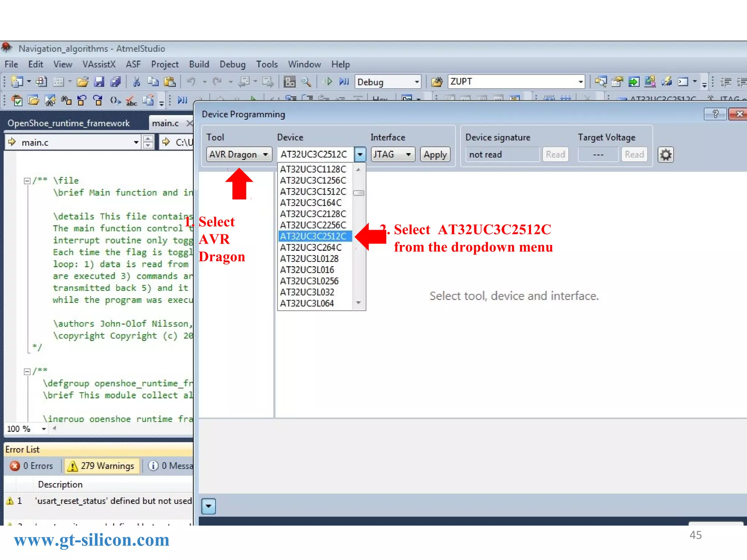747x560 pixels.
Task: Click the Device signature text field
Action: pyautogui.click(x=503, y=155)
